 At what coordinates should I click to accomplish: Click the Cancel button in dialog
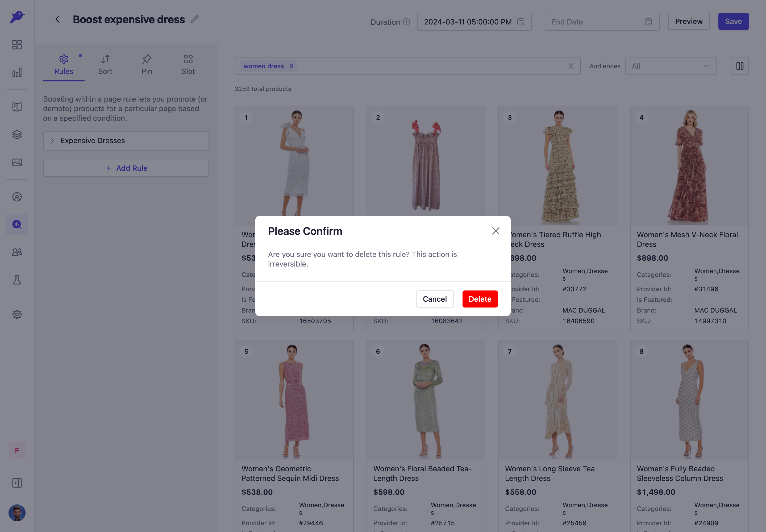[435, 299]
